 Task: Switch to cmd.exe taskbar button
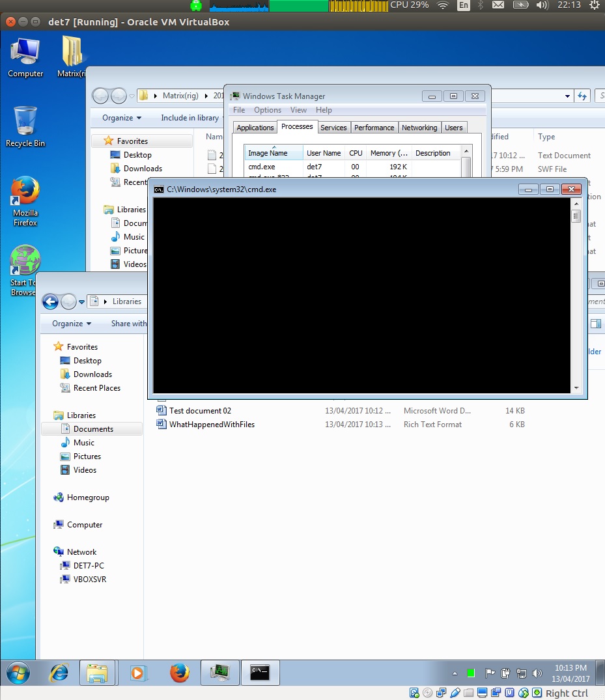[x=260, y=673]
